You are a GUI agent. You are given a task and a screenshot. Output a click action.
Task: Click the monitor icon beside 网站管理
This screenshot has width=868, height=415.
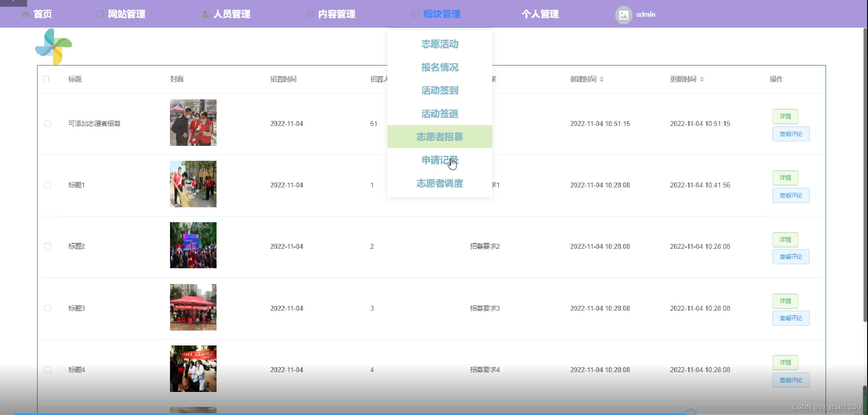coord(100,14)
